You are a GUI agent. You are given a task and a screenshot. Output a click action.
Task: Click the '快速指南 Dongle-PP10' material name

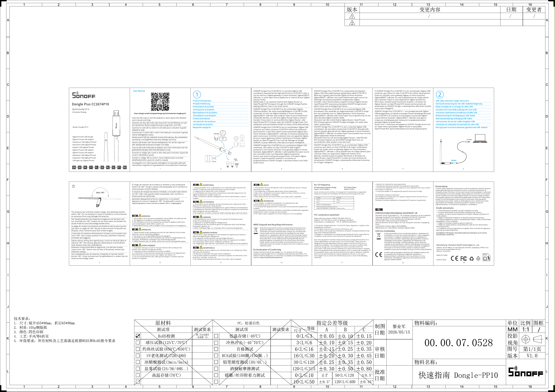coord(458,375)
